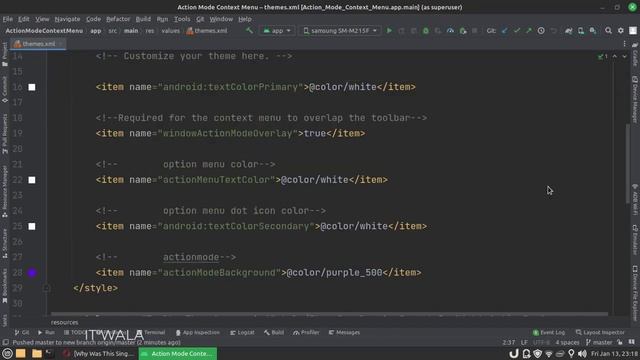Open the Project tool window
This screenshot has width=640, height=360.
[x=5, y=54]
